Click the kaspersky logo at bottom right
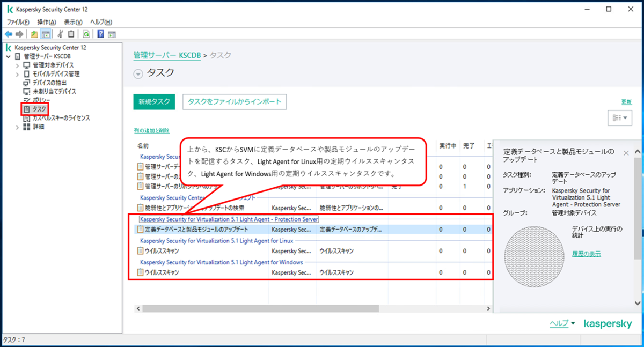 tap(608, 324)
